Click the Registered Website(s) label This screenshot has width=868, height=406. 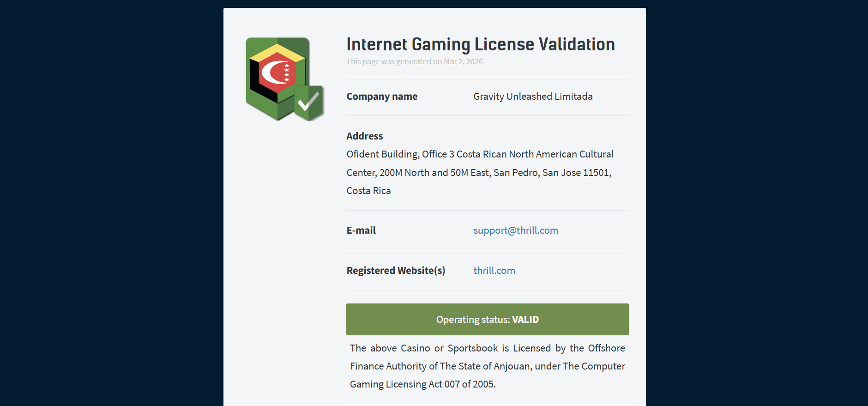point(396,271)
